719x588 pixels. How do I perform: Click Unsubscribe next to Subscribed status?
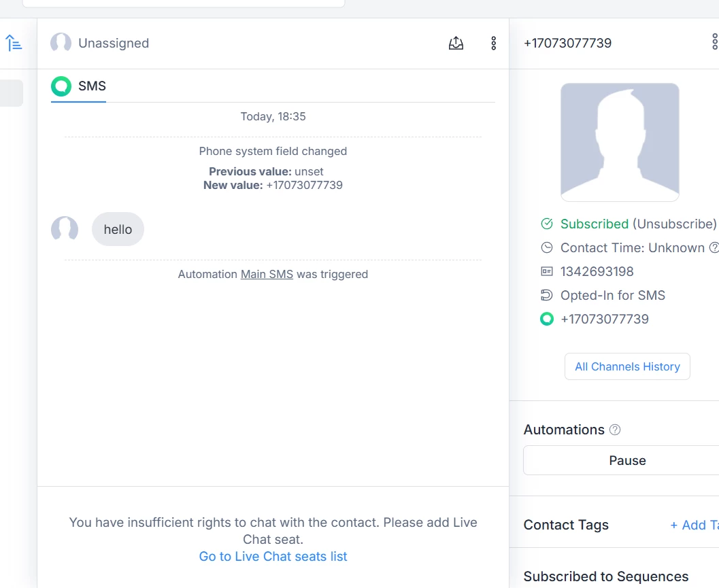point(674,224)
